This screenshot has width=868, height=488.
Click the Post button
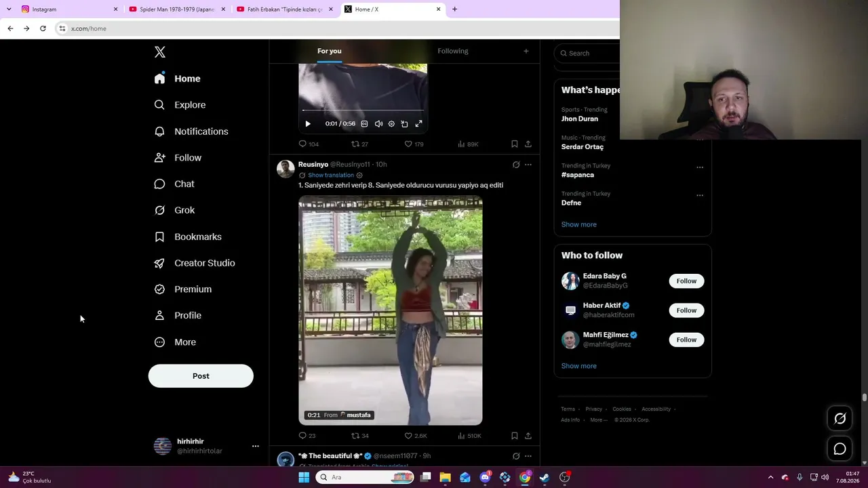(201, 376)
